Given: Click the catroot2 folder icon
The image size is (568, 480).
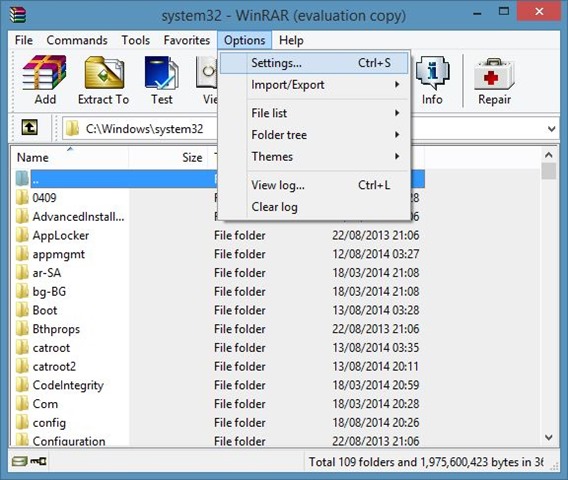Looking at the screenshot, I should pyautogui.click(x=22, y=366).
